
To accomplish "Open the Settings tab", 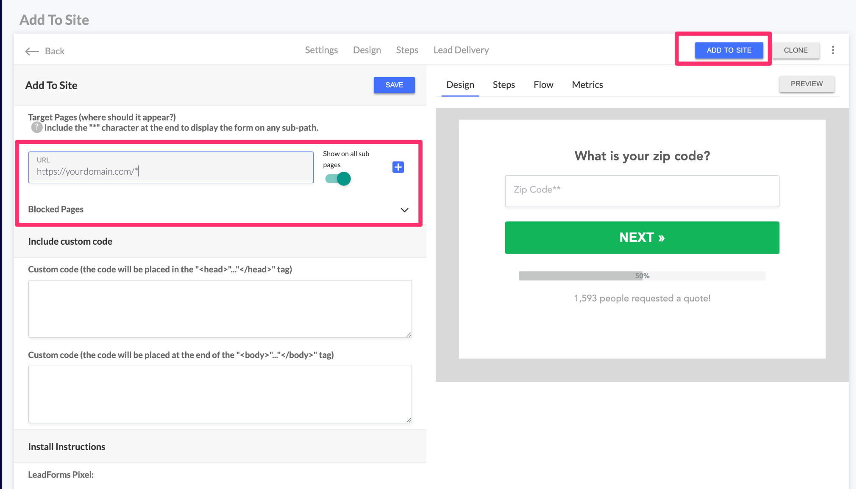I will (321, 50).
